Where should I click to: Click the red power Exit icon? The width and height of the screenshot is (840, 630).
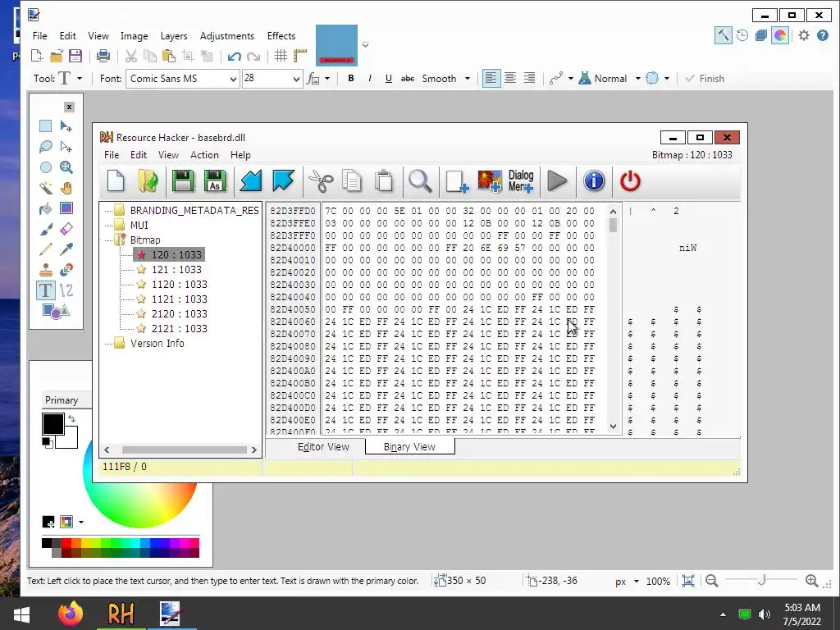[x=630, y=181]
